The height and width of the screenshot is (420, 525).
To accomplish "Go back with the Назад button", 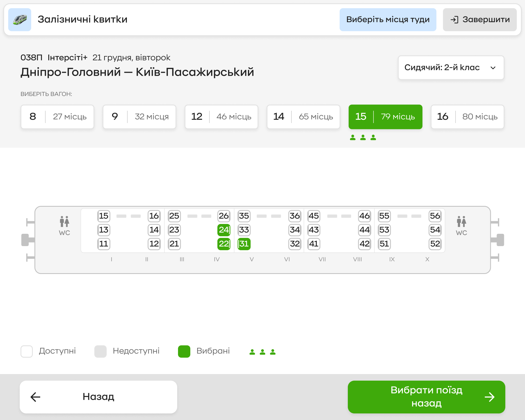I will pos(98,397).
